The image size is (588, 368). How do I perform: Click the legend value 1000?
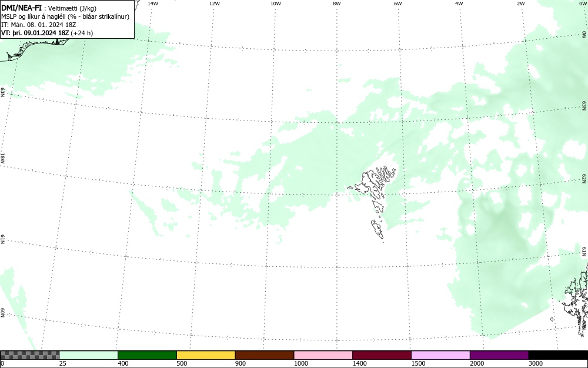300,363
